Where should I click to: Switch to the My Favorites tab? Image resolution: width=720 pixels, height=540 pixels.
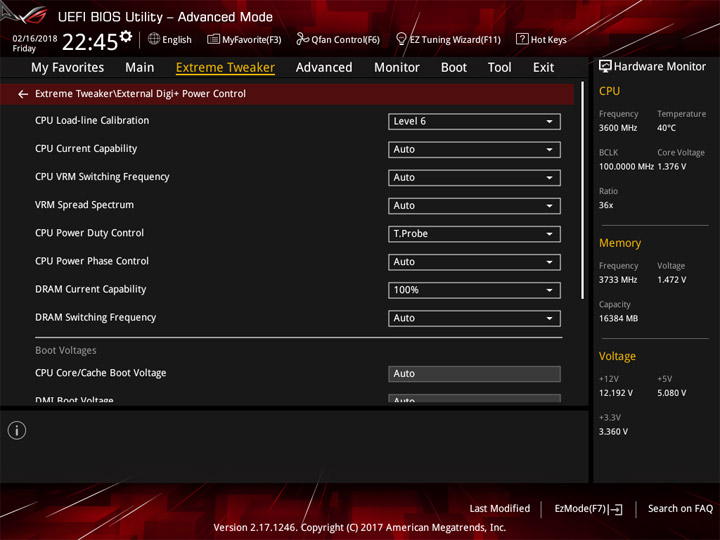point(68,68)
